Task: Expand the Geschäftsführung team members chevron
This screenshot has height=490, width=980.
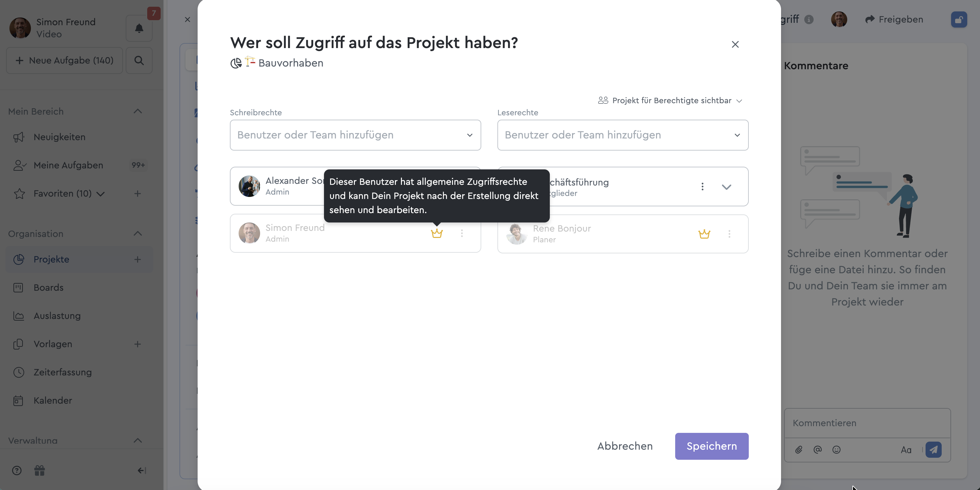Action: point(726,187)
